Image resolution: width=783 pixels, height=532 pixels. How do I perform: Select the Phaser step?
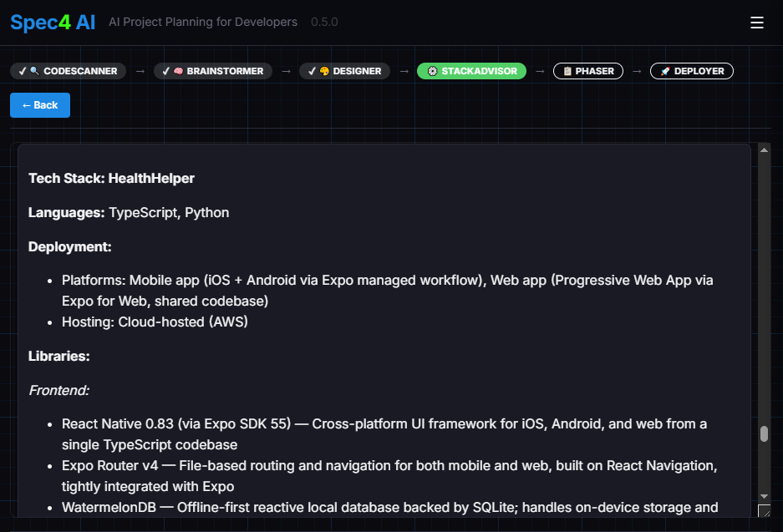pos(587,71)
